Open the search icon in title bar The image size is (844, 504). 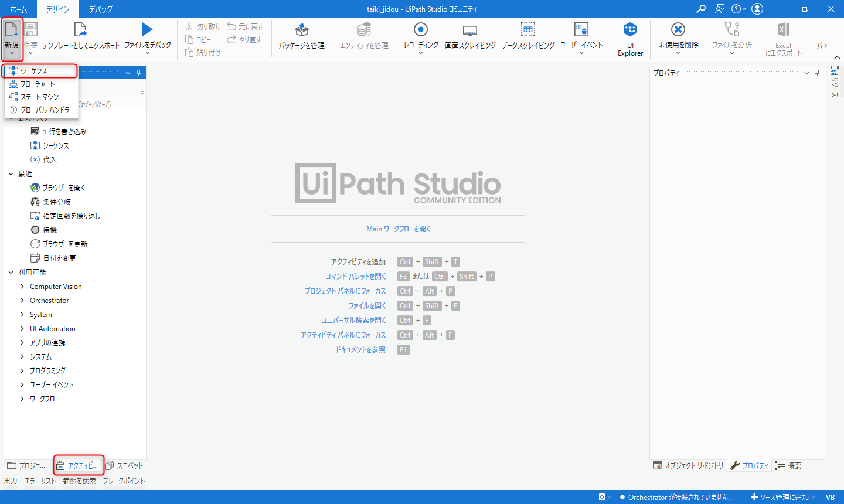701,9
